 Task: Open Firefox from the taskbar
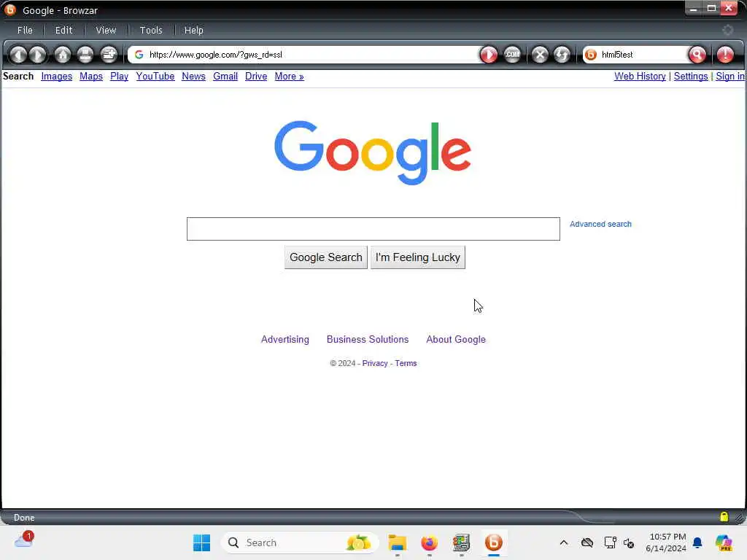click(x=429, y=542)
